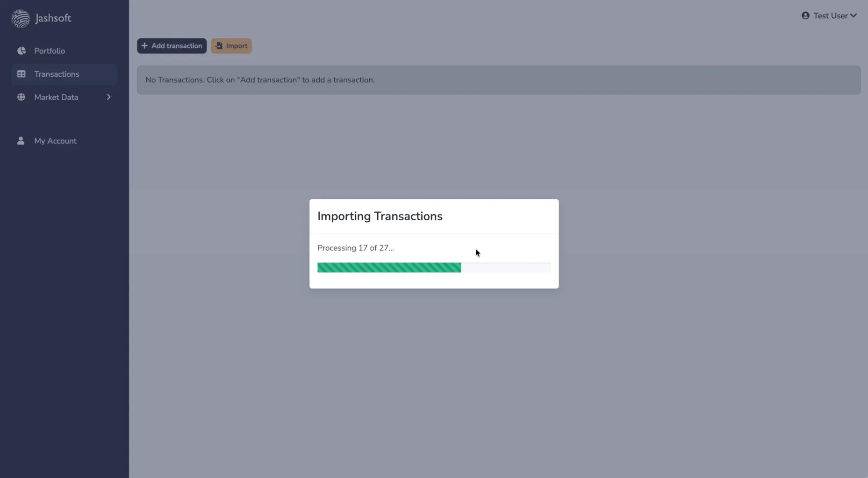
Task: Click the My Account person icon
Action: tap(21, 140)
